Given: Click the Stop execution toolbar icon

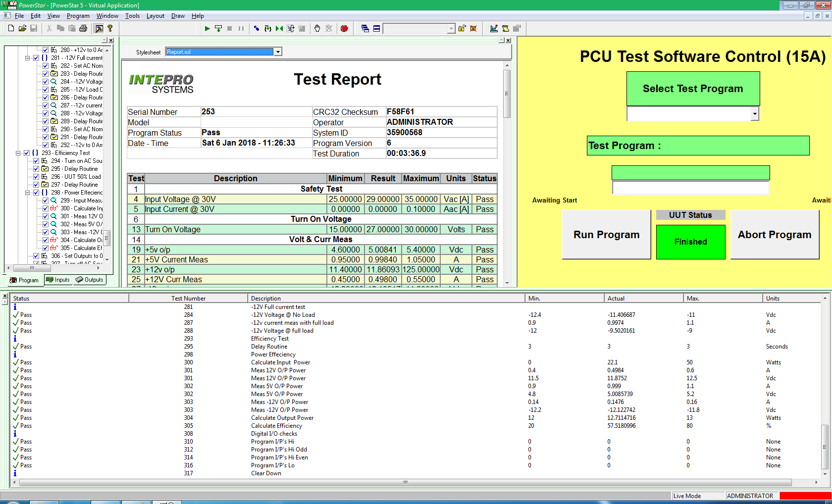Looking at the screenshot, I should tap(230, 28).
